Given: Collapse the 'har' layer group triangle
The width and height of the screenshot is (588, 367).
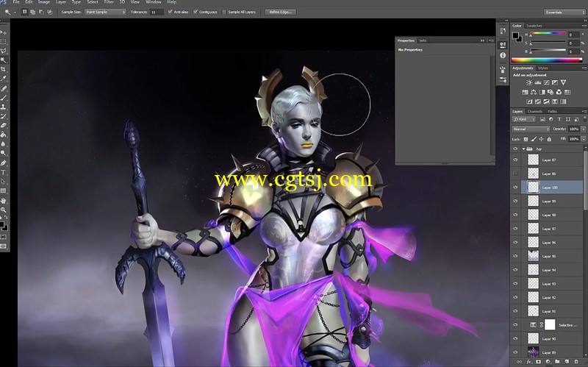Looking at the screenshot, I should 523,149.
